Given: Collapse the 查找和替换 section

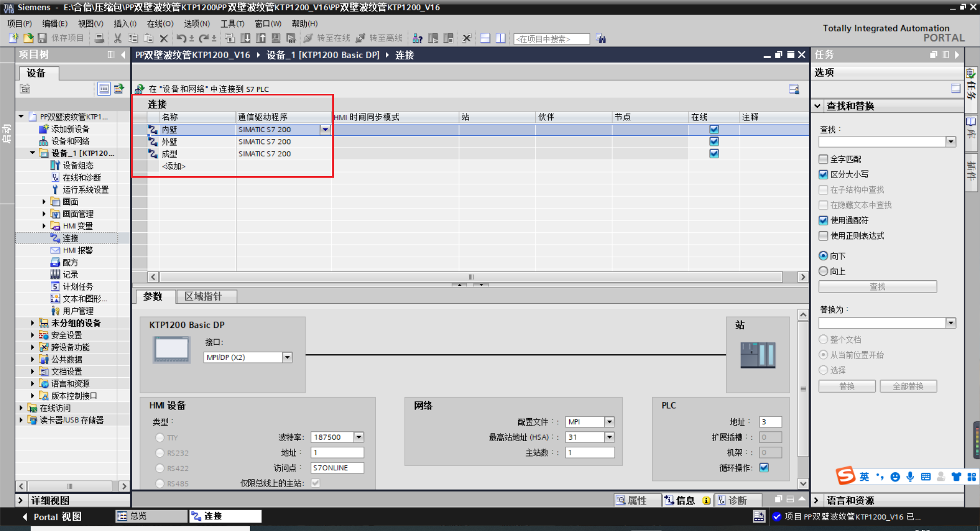Looking at the screenshot, I should tap(817, 106).
